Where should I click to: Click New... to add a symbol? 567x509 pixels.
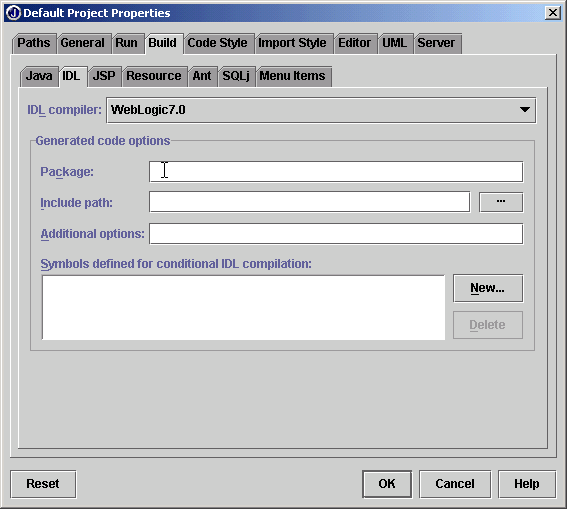[x=488, y=288]
